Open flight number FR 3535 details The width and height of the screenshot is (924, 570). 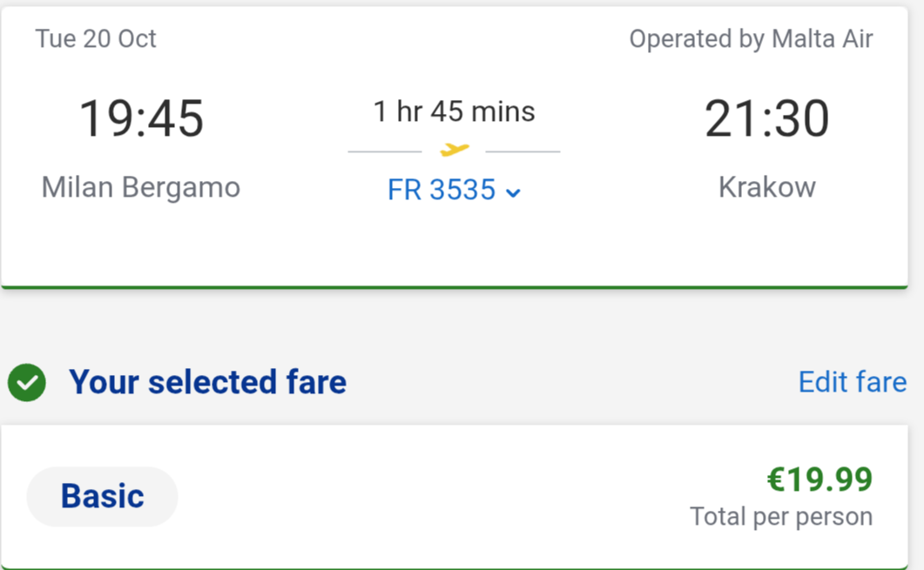tap(442, 190)
